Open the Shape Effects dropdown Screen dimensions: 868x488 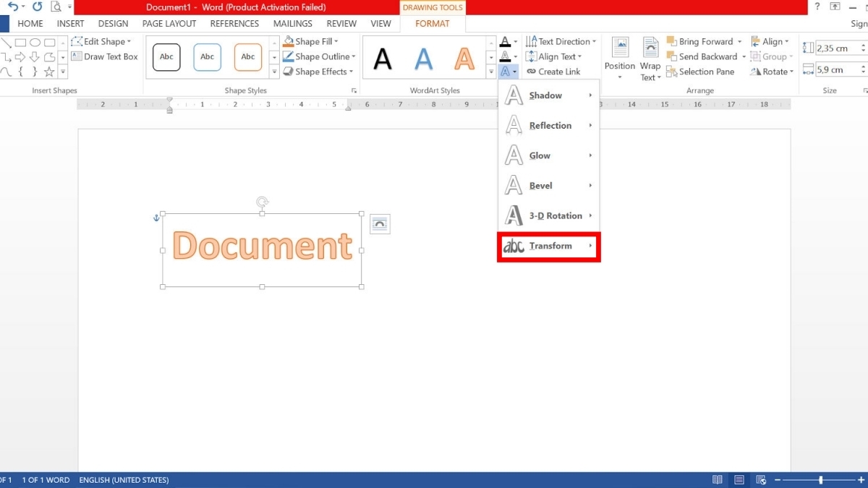click(318, 72)
